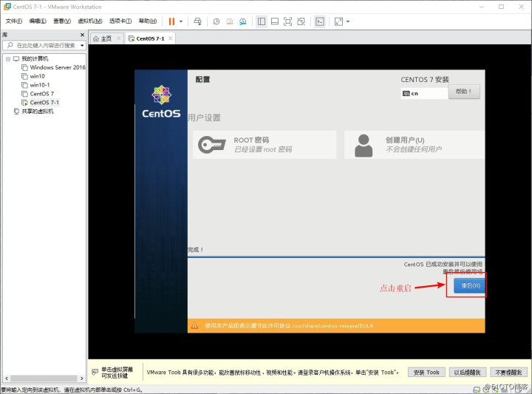Close the 主页 tab
Viewport: 532px width, 394px height.
tap(118, 38)
